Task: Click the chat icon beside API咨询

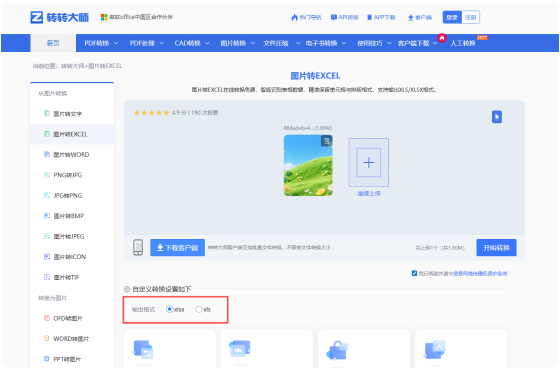Action: (x=334, y=17)
